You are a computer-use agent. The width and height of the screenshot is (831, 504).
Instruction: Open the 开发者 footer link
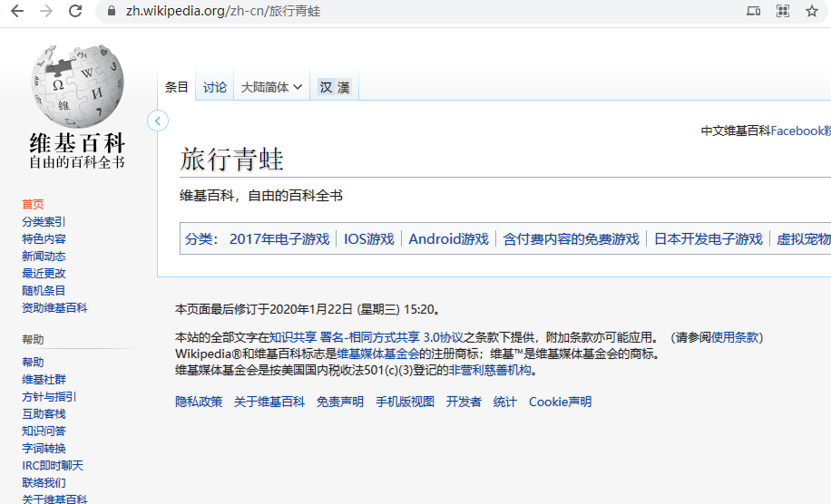coord(464,402)
